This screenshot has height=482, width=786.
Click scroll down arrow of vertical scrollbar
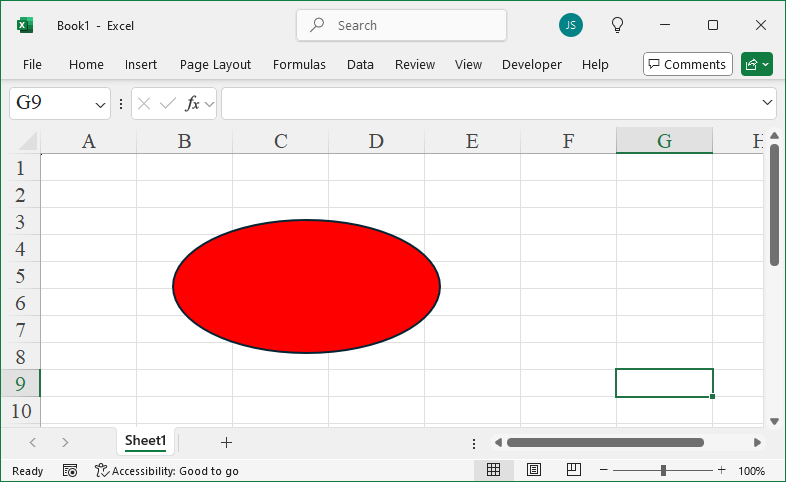tap(774, 421)
